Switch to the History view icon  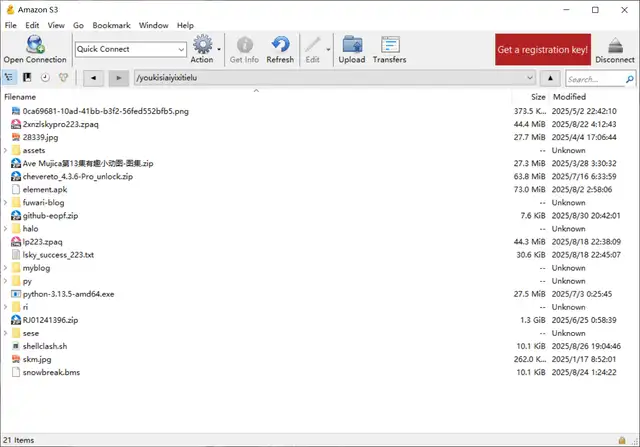(x=44, y=78)
